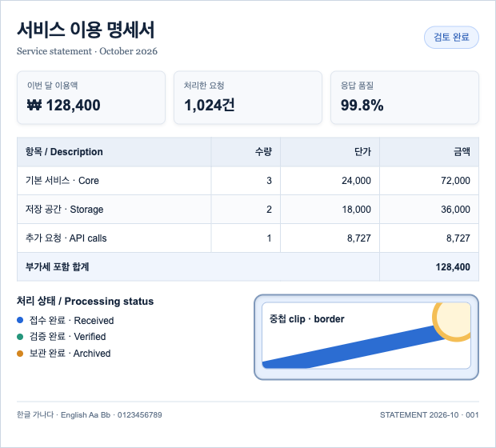This screenshot has height=448, width=496.
Task: Click quantity 2 in the Storage row
Action: pos(269,210)
